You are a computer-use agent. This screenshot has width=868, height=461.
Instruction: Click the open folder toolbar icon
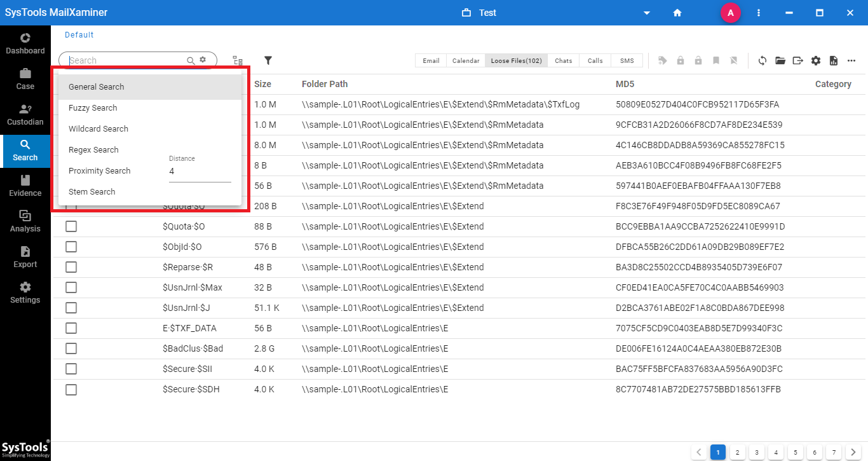point(780,60)
